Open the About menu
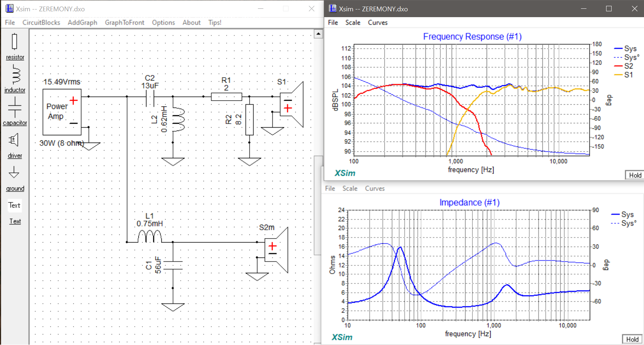 point(192,23)
